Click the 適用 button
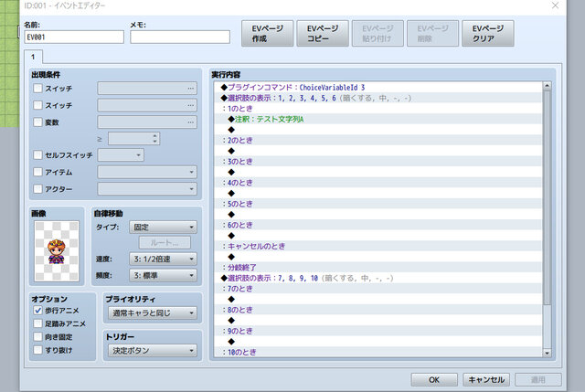 point(538,380)
